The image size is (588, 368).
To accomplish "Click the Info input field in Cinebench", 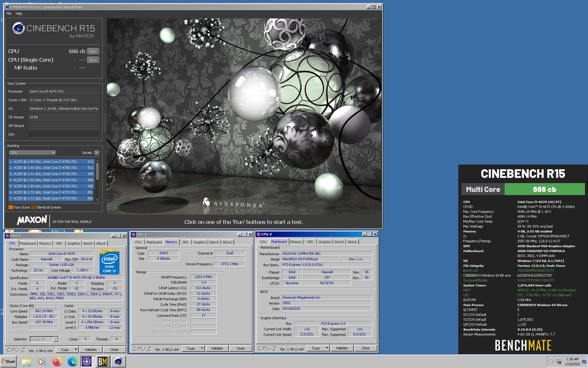I will 64,134.
